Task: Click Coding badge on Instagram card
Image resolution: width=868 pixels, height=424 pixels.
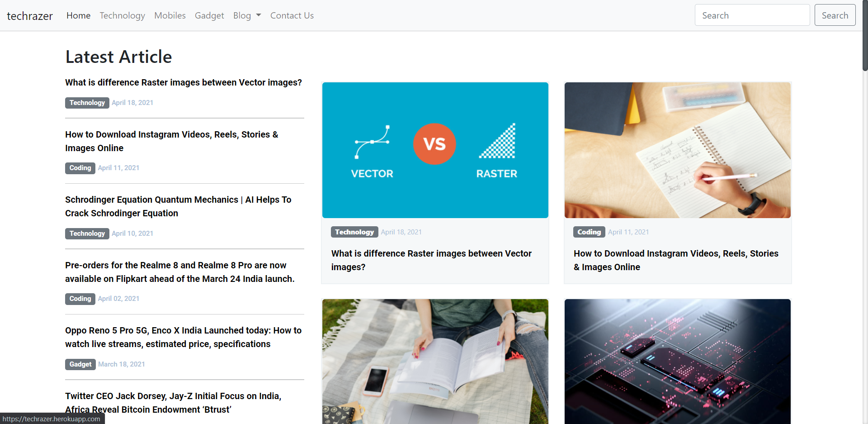Action: click(589, 232)
